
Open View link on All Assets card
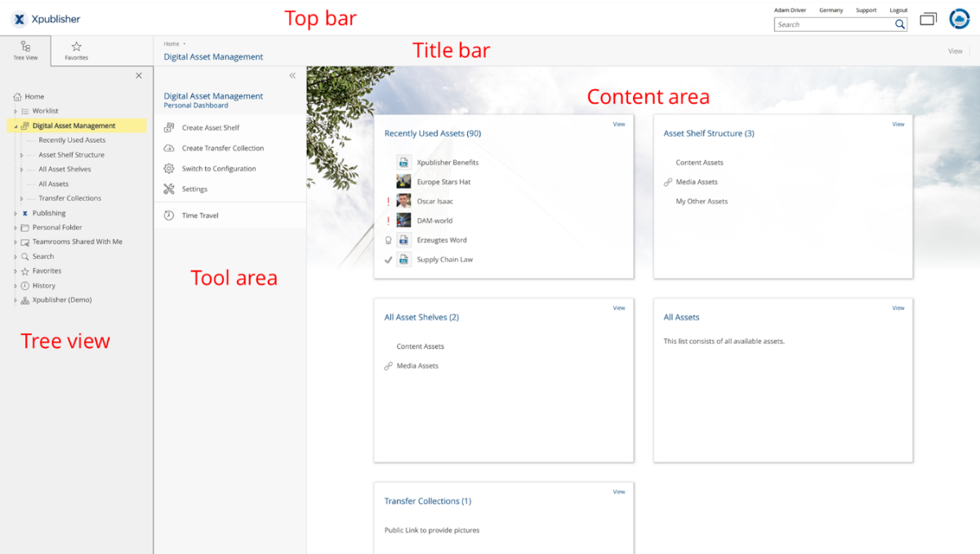898,308
